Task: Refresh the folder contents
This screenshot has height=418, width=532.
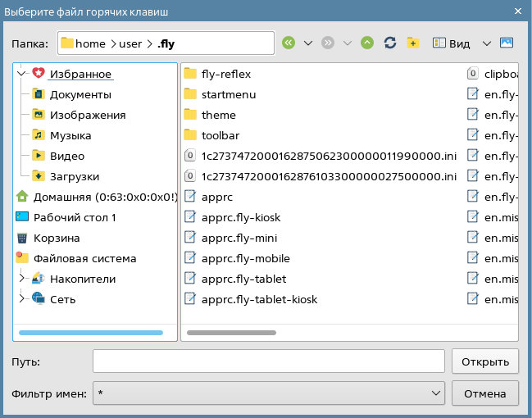Action: [390, 43]
